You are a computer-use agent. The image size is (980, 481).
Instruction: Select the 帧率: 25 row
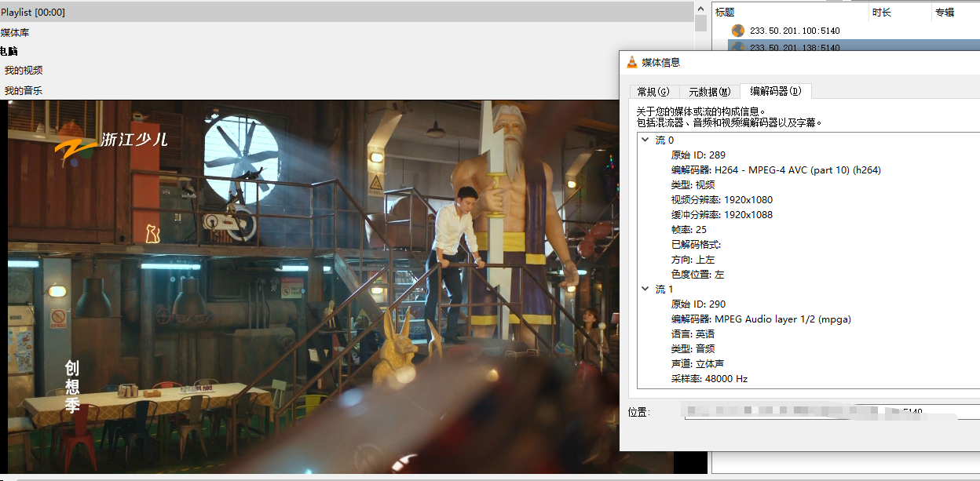(x=689, y=229)
